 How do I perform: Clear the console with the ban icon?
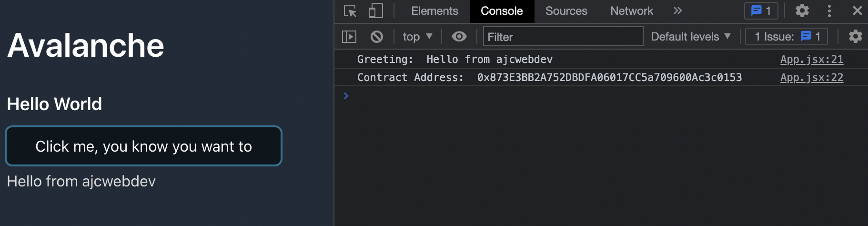377,37
